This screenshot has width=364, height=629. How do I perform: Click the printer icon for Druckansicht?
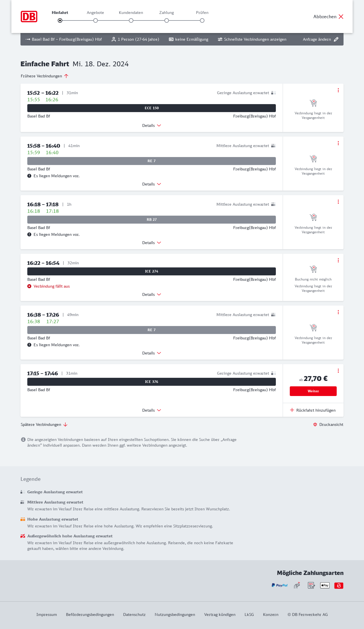315,424
